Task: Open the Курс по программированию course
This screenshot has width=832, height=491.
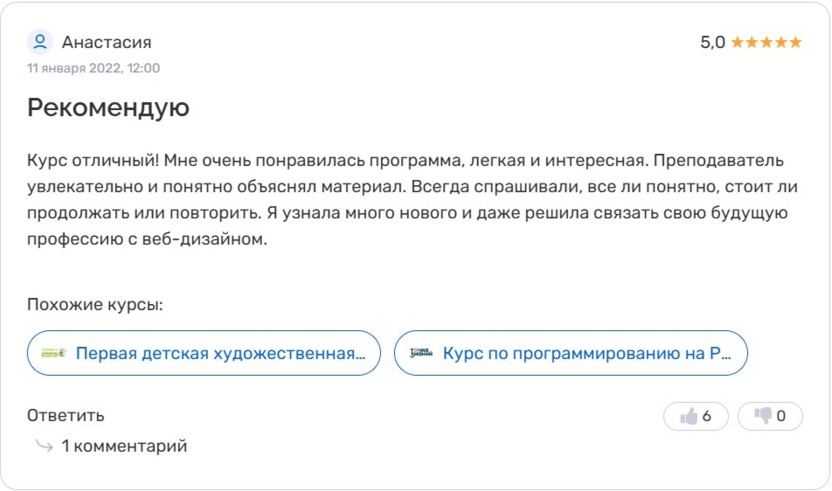Action: click(x=587, y=353)
